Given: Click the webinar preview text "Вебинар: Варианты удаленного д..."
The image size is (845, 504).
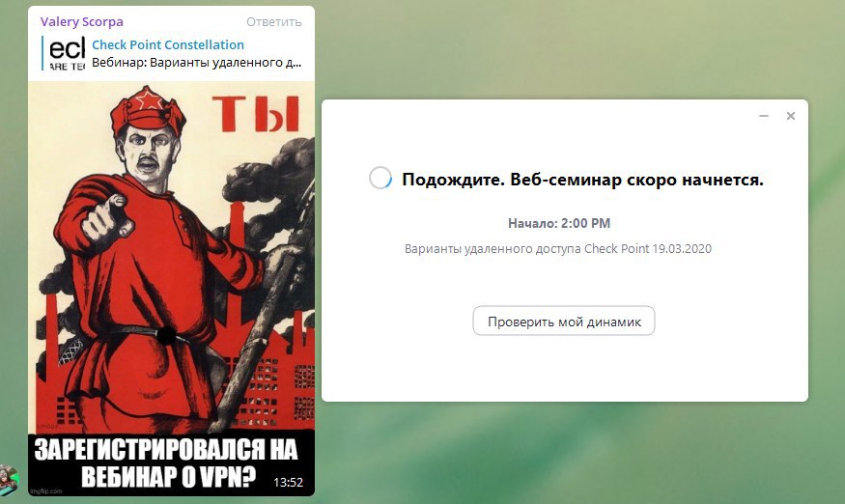Looking at the screenshot, I should [196, 63].
